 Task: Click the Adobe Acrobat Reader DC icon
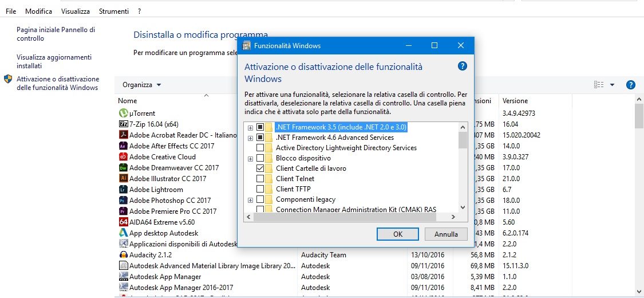(123, 135)
